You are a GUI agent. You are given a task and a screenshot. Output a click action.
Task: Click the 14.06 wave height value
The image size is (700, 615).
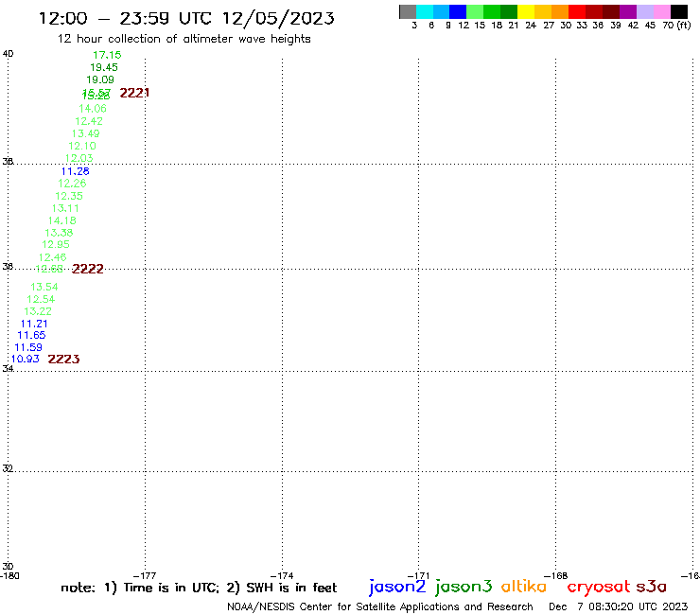point(93,108)
